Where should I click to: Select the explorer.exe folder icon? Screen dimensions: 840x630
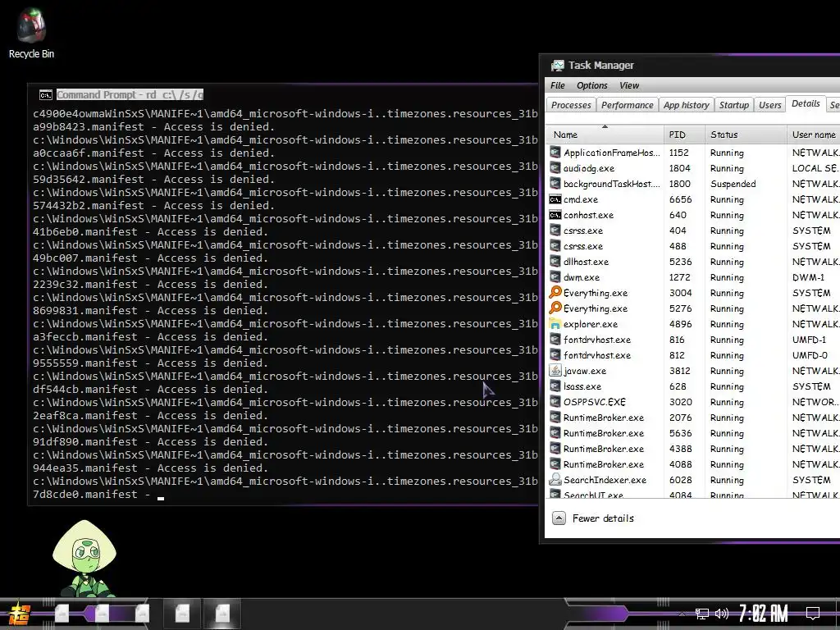click(555, 323)
